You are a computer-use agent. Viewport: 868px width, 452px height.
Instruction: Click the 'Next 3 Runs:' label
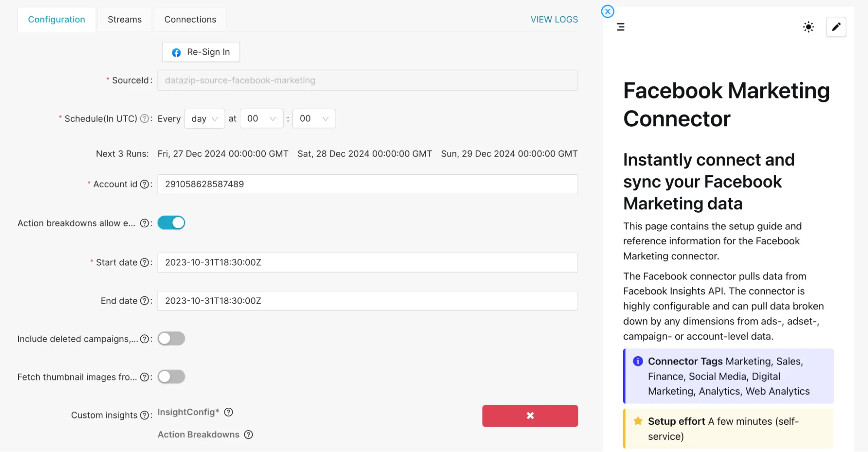[x=122, y=154]
